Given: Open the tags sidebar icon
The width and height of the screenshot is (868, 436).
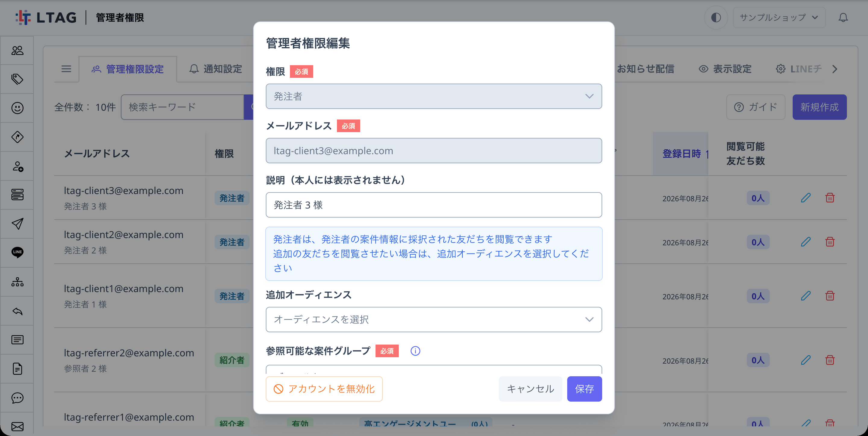Looking at the screenshot, I should (17, 79).
